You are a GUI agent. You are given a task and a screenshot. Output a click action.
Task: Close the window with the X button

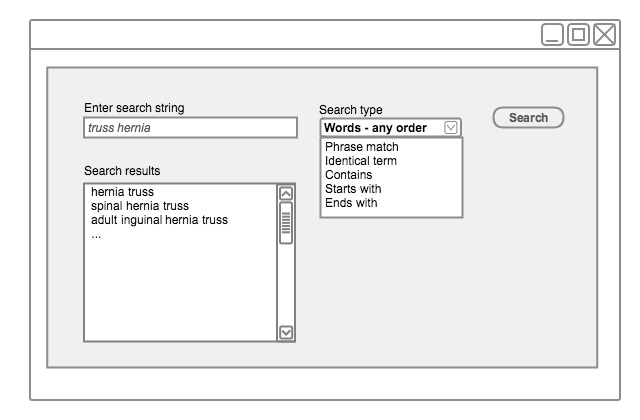click(x=605, y=35)
